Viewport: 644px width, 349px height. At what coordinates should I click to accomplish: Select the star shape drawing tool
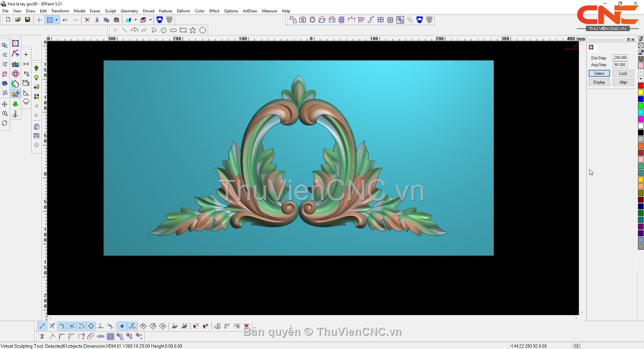point(193,30)
